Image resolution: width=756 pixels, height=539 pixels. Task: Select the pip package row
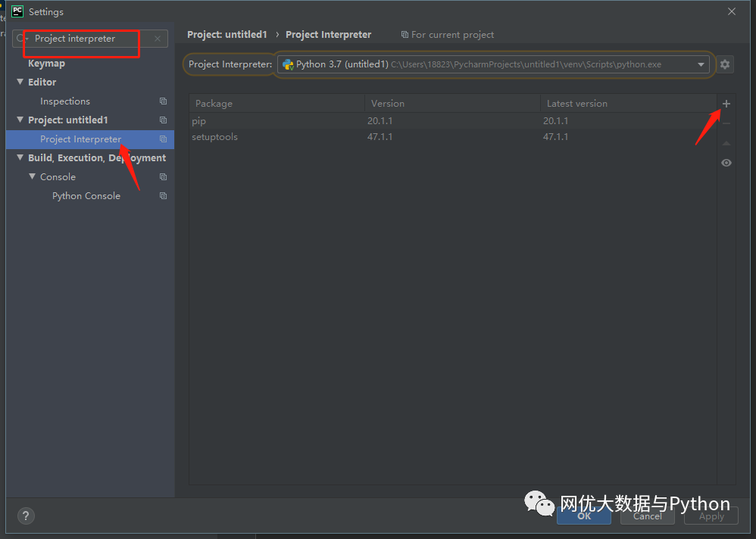[x=453, y=121]
